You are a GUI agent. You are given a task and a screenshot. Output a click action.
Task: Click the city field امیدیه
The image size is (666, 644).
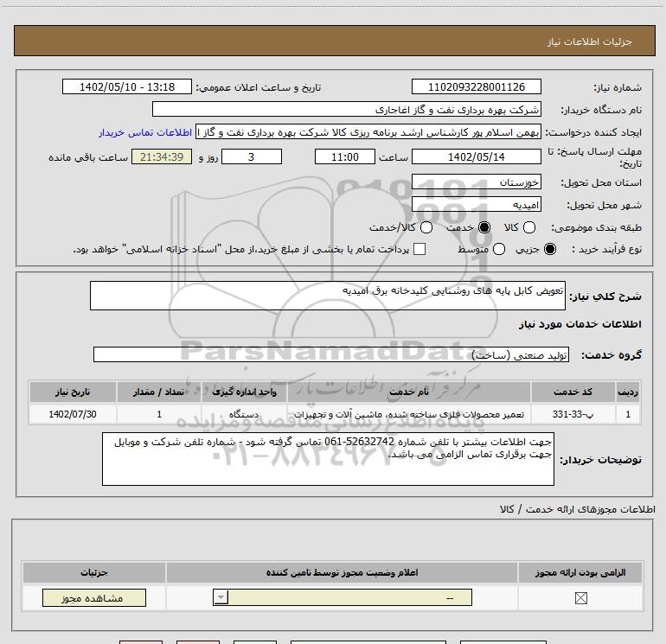[x=476, y=205]
